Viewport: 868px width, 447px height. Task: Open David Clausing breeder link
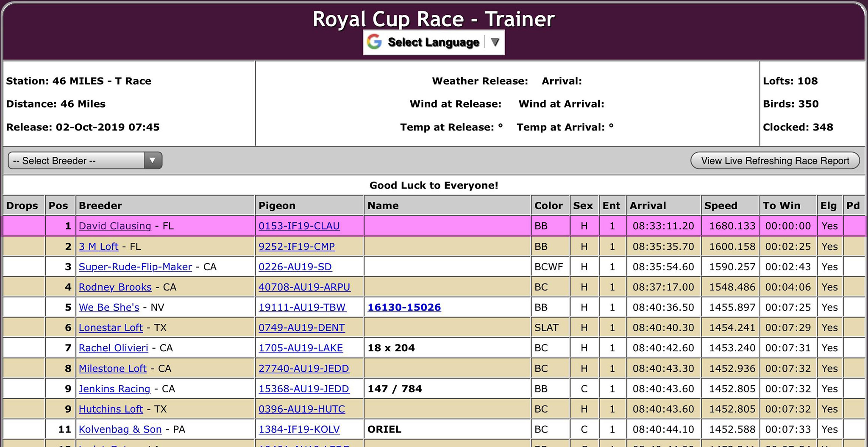point(115,226)
